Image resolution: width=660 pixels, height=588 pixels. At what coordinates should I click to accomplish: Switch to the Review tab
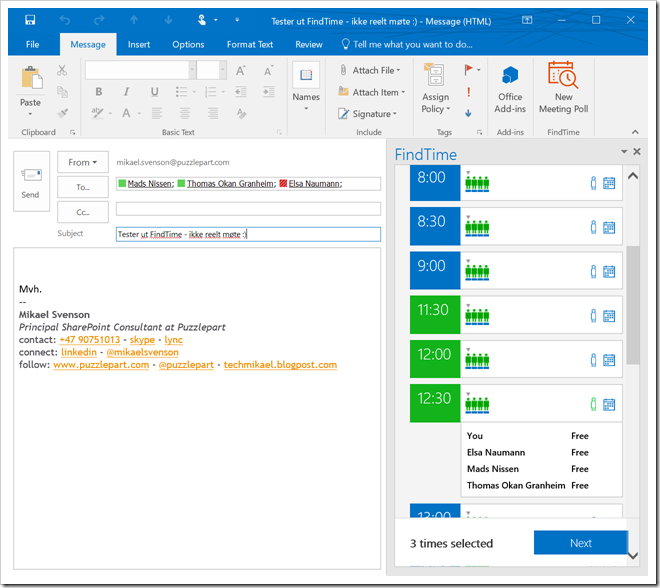click(309, 44)
